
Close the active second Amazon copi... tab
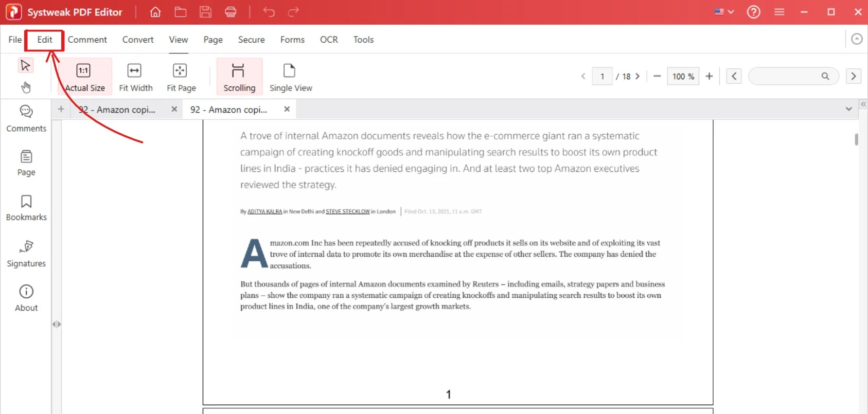(287, 109)
